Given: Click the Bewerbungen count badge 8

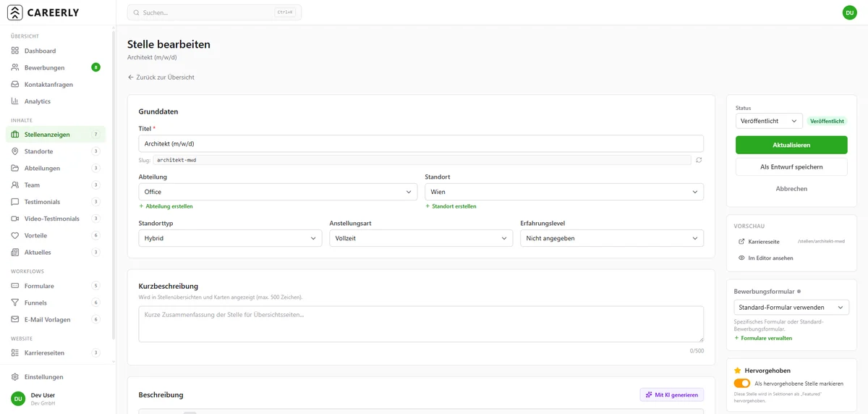Looking at the screenshot, I should tap(95, 67).
